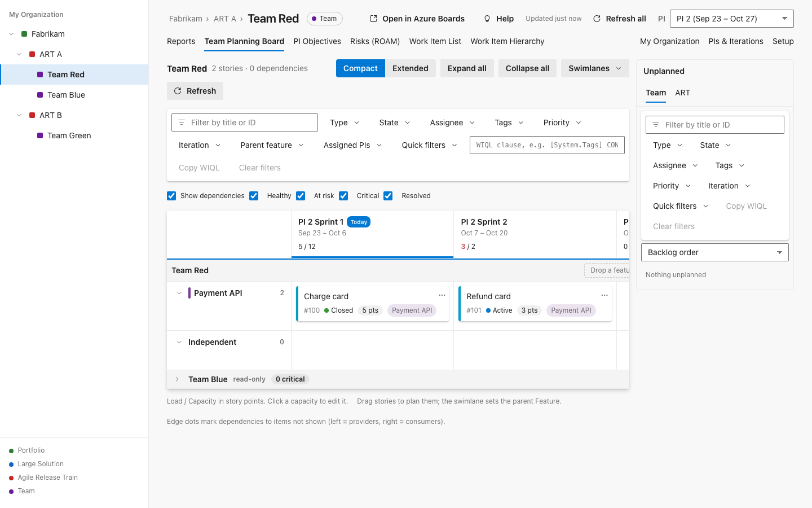Click the purple square icon beside Team Blue

tap(40, 95)
